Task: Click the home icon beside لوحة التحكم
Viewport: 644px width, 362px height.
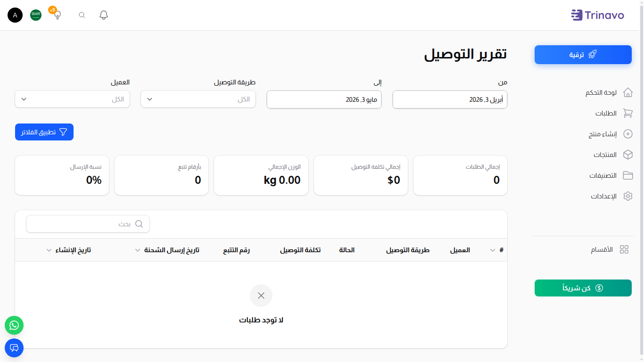Action: coord(627,92)
